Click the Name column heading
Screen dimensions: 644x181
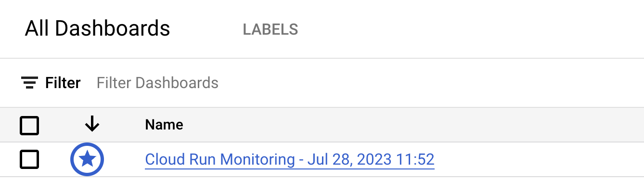164,125
